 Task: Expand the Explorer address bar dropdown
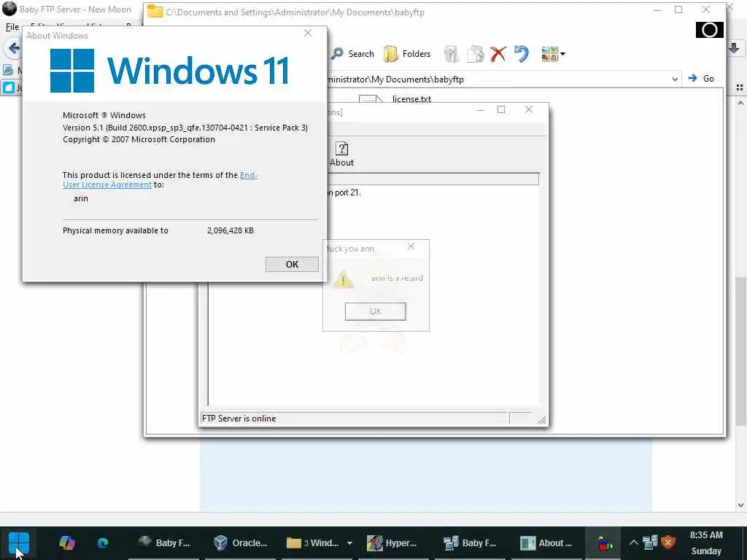(675, 79)
